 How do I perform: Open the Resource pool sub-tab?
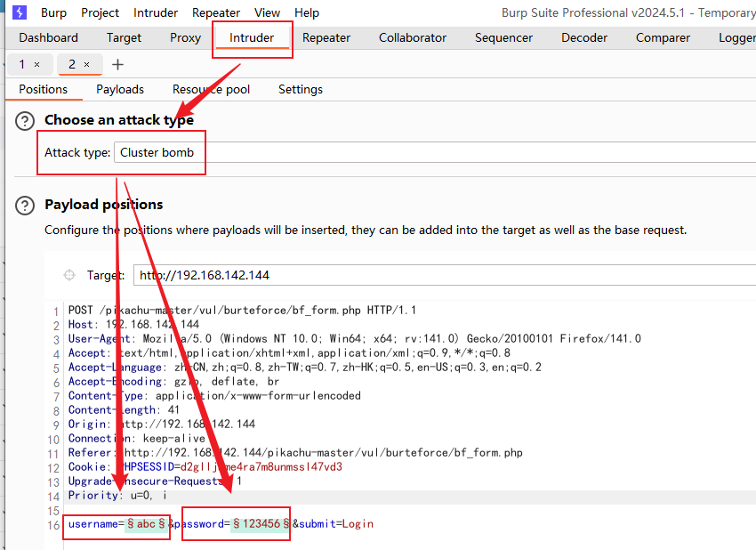tap(211, 89)
